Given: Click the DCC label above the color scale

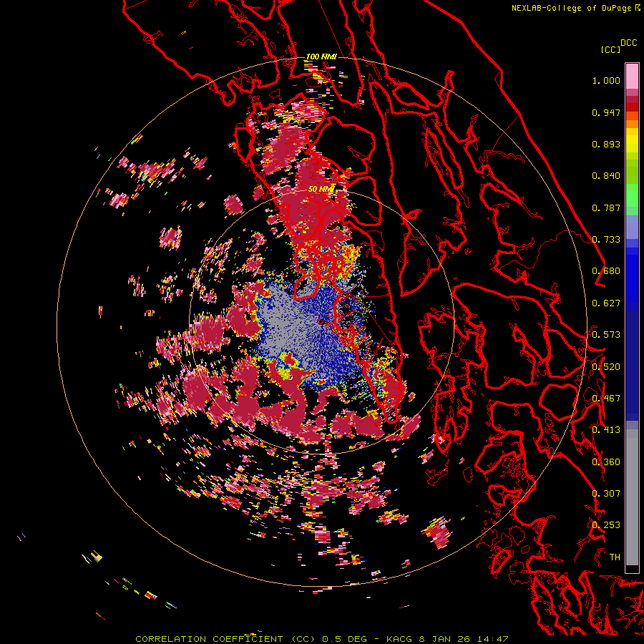Looking at the screenshot, I should click(629, 43).
